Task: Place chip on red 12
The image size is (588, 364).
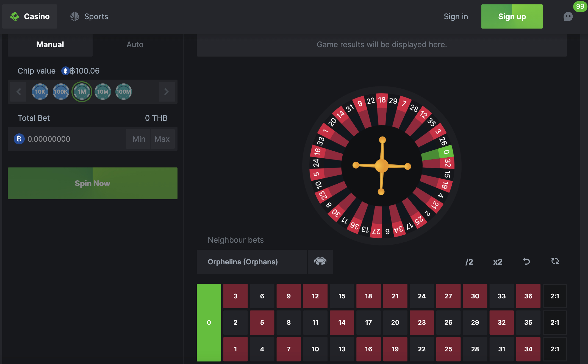Action: [315, 296]
